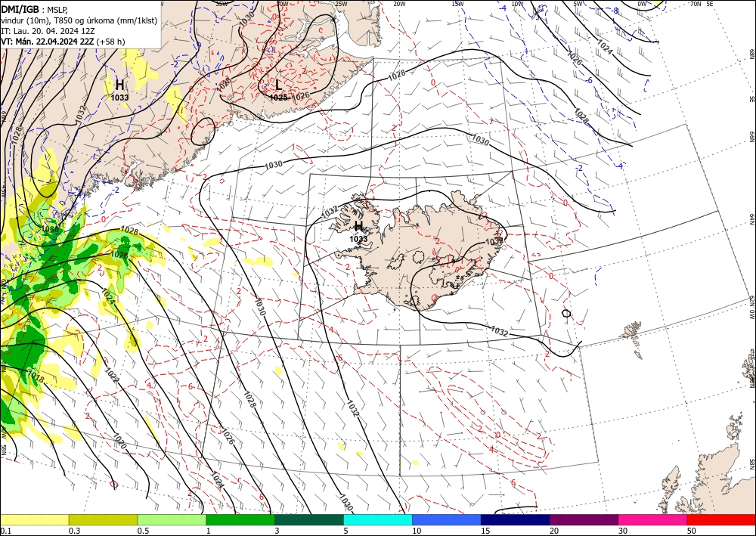Select the light green 0.5 legend swatch

pos(172,519)
